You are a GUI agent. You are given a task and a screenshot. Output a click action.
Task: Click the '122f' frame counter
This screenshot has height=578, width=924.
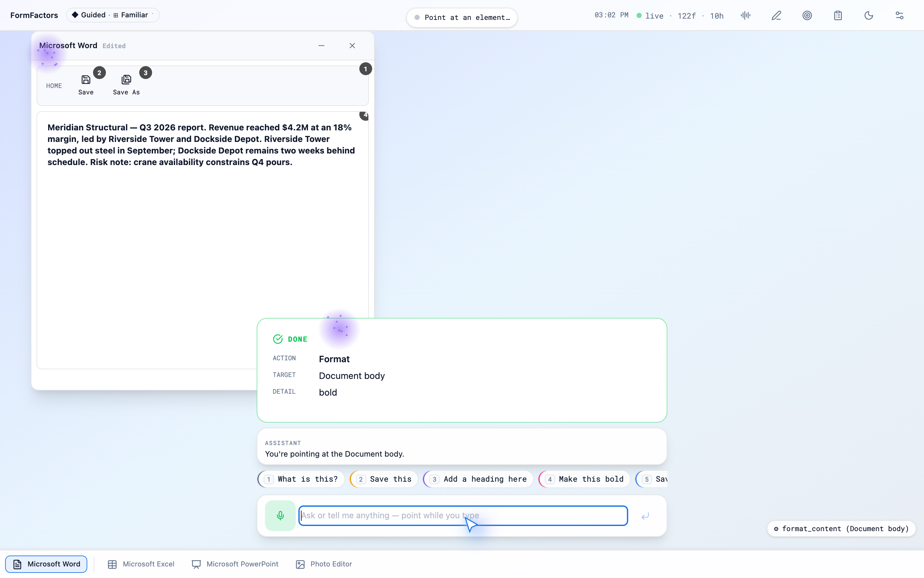pyautogui.click(x=687, y=16)
